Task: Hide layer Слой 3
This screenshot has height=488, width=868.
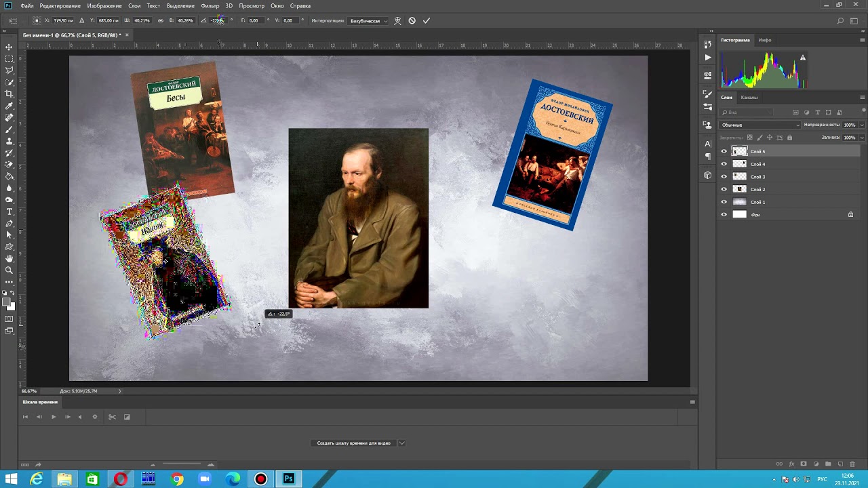Action: pos(724,177)
